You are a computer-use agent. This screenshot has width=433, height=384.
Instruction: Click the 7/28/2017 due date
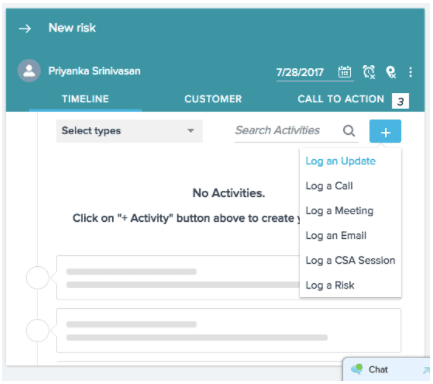300,72
